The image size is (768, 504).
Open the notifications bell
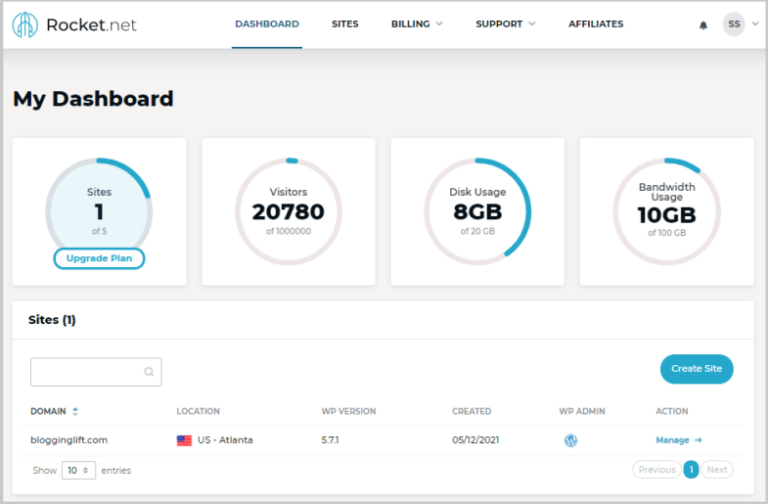pyautogui.click(x=703, y=25)
